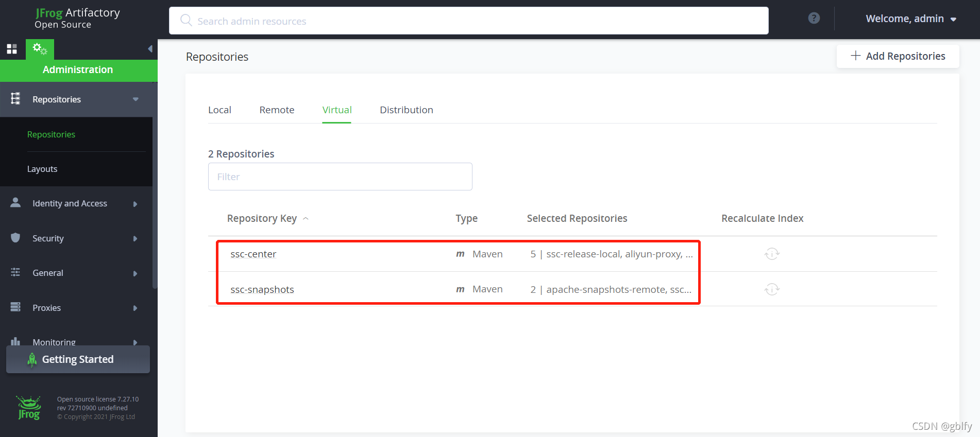
Task: Expand the Identity and Access menu
Action: [x=135, y=204]
